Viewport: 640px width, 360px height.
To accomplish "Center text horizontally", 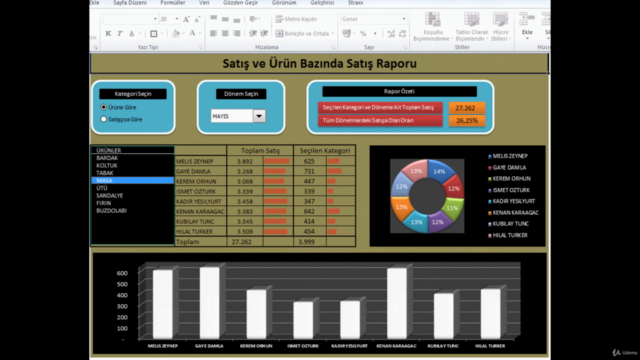I will click(225, 33).
